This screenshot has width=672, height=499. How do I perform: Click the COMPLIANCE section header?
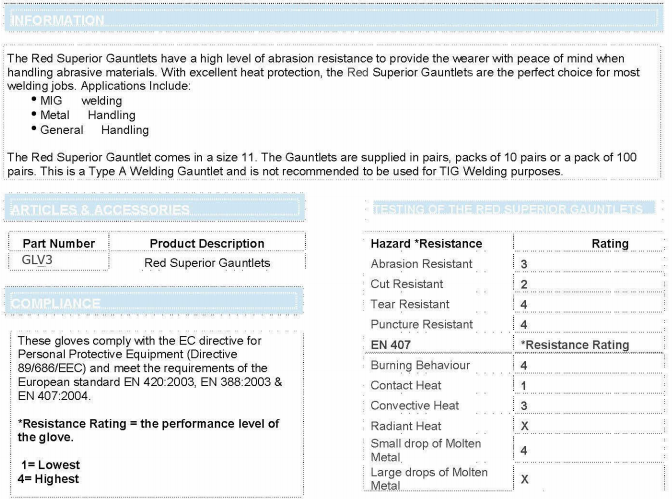point(56,303)
